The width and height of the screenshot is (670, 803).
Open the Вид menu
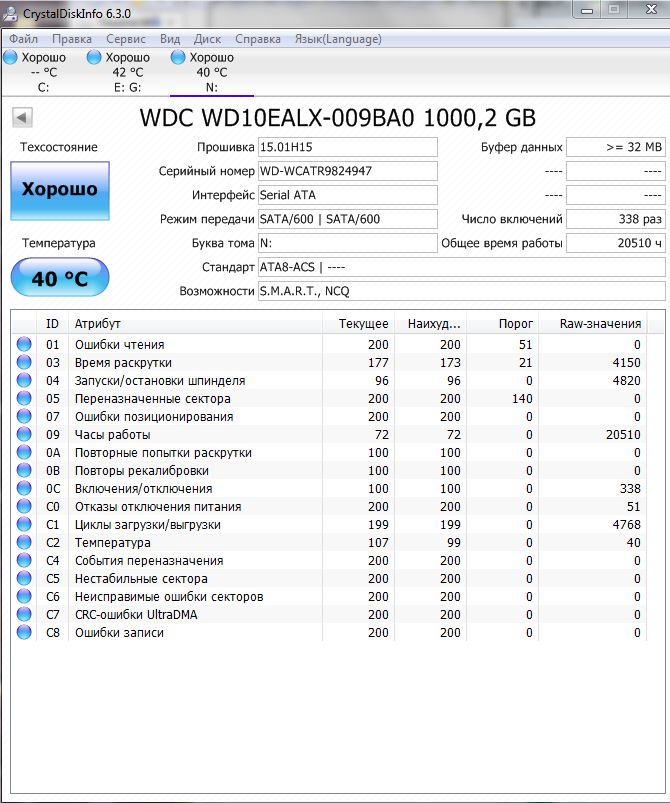tap(170, 39)
